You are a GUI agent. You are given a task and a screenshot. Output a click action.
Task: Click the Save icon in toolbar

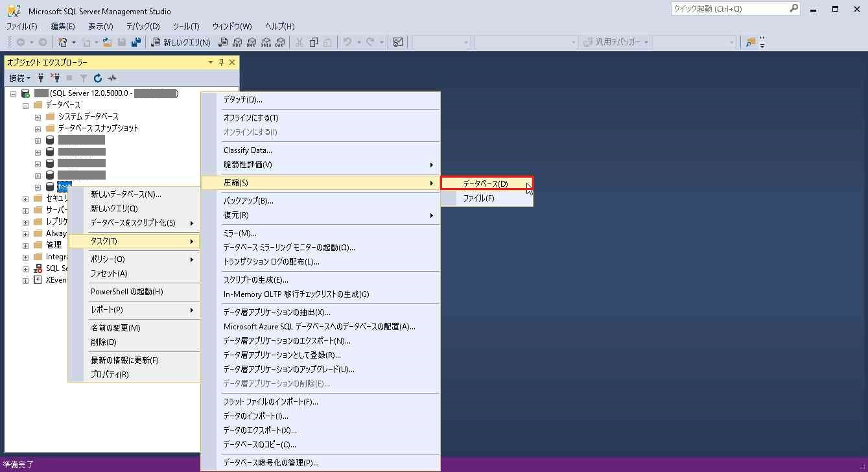122,42
